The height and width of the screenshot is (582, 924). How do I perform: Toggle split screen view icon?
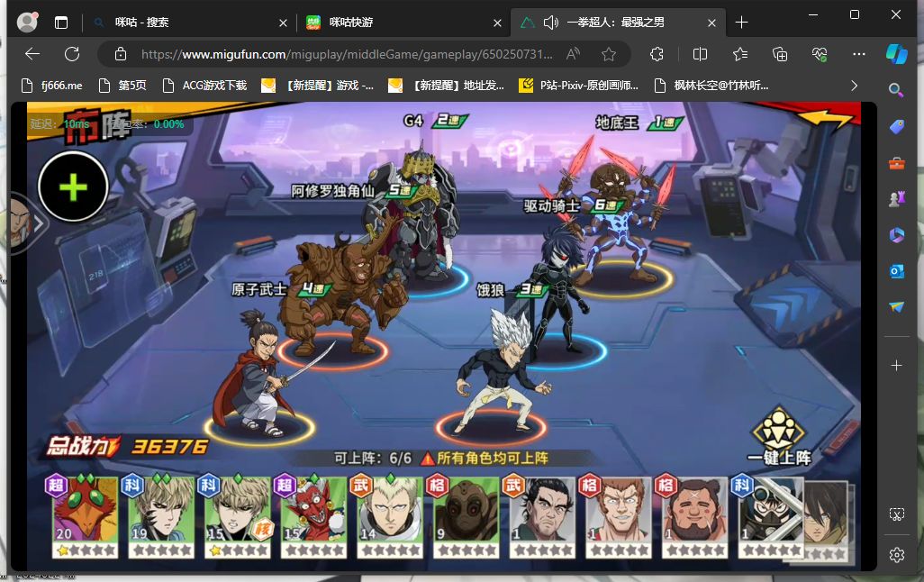[700, 54]
